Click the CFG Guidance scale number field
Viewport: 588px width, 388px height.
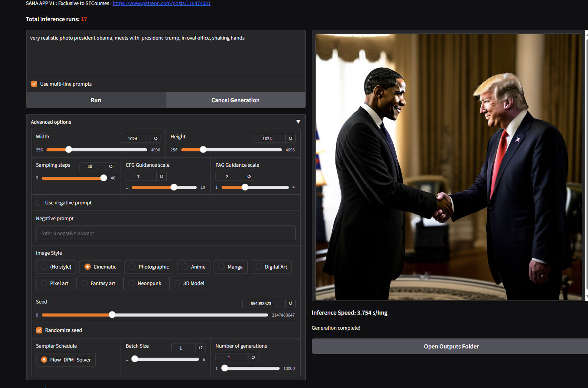(141, 176)
